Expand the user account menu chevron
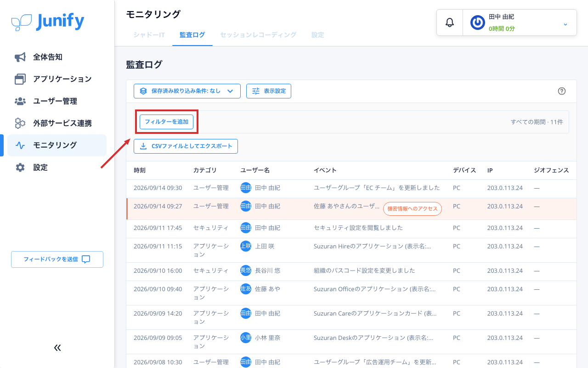This screenshot has height=368, width=588. coord(565,24)
